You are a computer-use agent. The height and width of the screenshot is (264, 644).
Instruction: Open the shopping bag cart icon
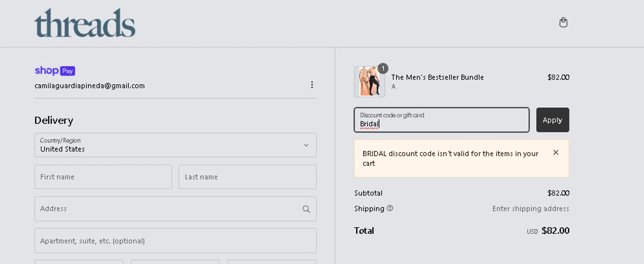pyautogui.click(x=563, y=22)
